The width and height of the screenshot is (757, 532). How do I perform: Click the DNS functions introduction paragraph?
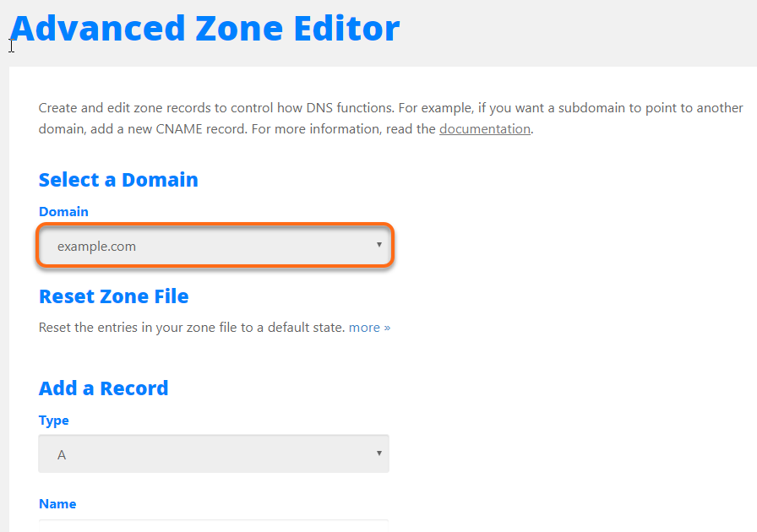tap(338, 117)
